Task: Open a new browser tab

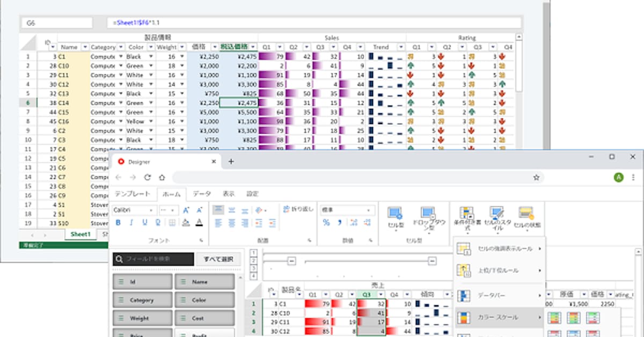Action: click(231, 161)
